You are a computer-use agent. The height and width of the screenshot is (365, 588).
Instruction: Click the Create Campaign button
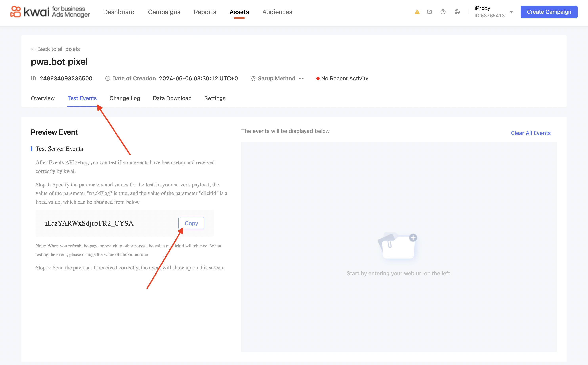click(549, 12)
